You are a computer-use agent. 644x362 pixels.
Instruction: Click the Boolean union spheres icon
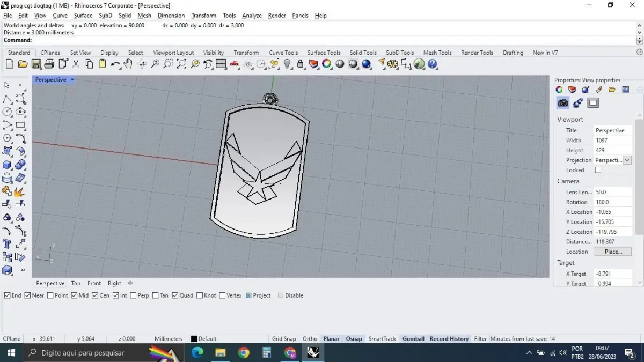(20, 165)
